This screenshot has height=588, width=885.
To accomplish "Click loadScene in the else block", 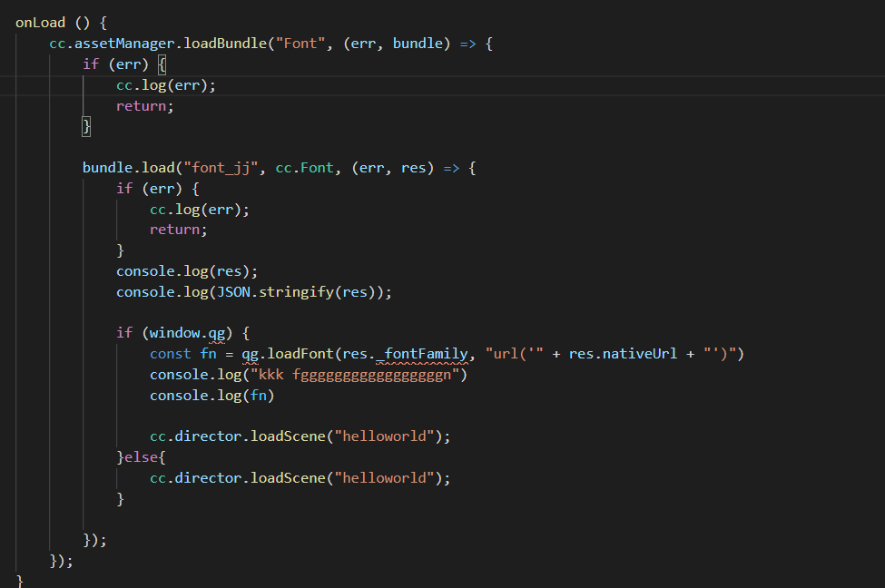I will click(288, 478).
